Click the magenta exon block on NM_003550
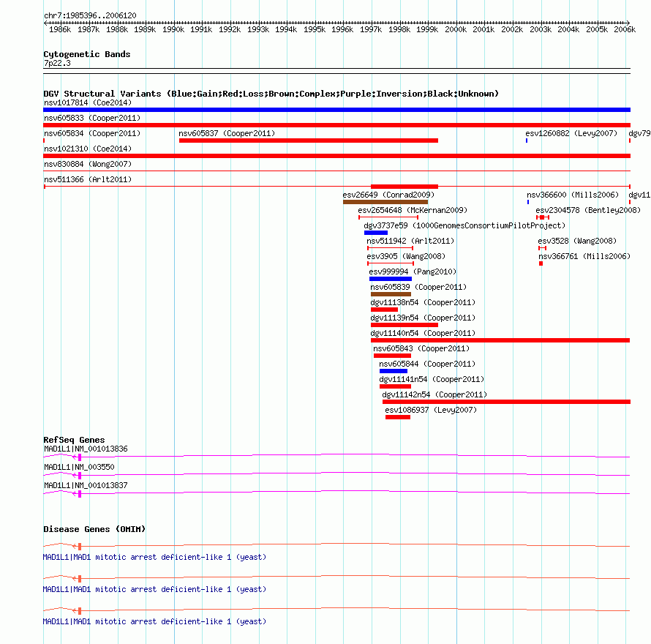The width and height of the screenshot is (651, 644). [x=79, y=476]
